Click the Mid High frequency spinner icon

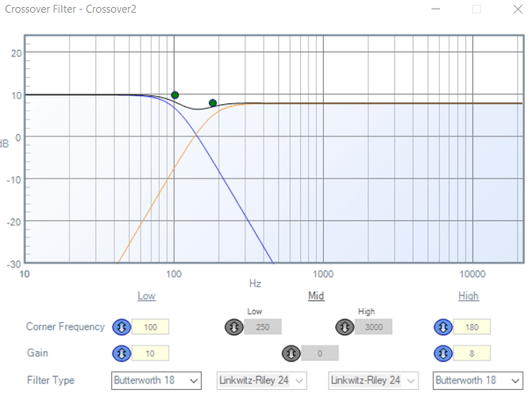click(345, 326)
